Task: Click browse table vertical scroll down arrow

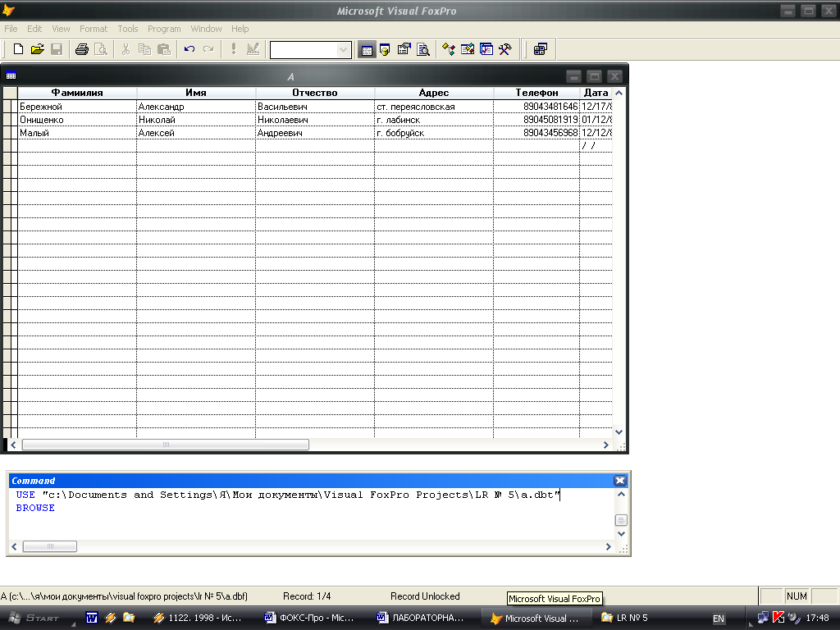Action: (619, 431)
